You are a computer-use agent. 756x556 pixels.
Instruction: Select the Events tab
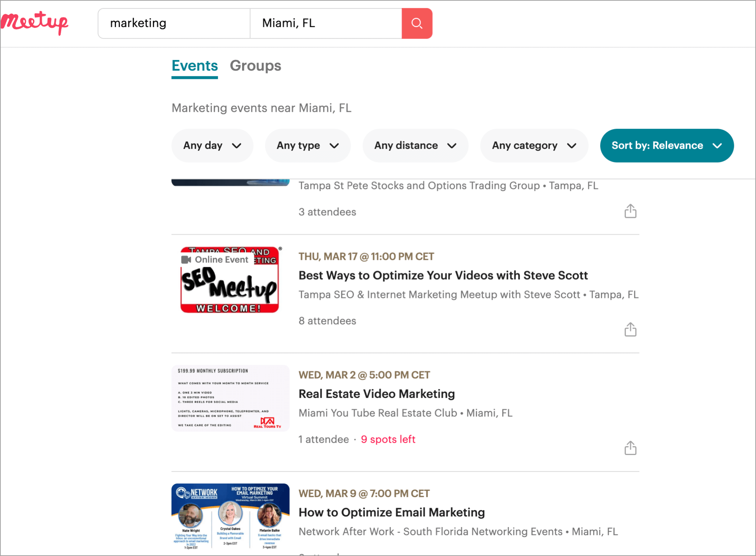[195, 66]
